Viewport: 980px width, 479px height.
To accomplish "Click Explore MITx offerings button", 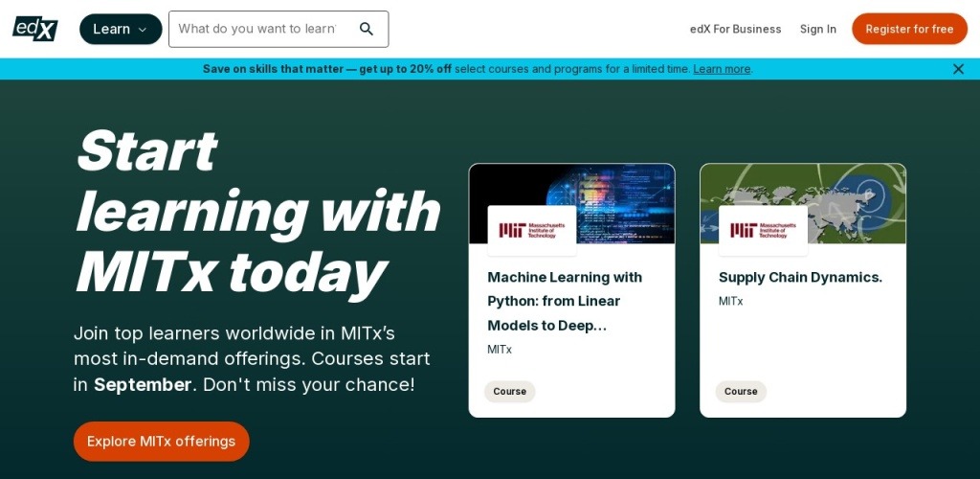I will pyautogui.click(x=161, y=442).
